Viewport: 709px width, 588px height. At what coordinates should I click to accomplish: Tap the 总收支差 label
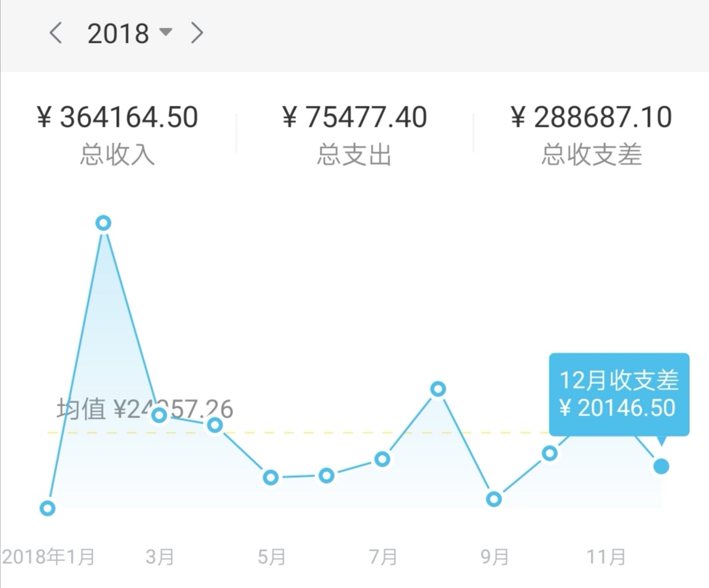click(x=591, y=155)
